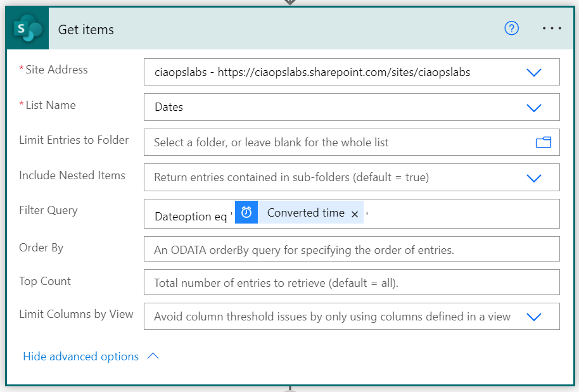The height and width of the screenshot is (392, 579).
Task: Open the folder picker for Limit Entries to Folder
Action: pos(543,142)
